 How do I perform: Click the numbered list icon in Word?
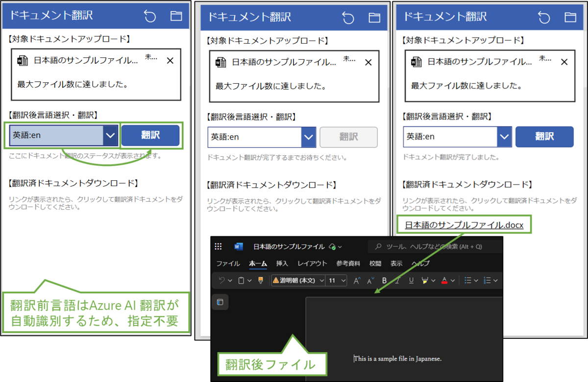tap(488, 281)
